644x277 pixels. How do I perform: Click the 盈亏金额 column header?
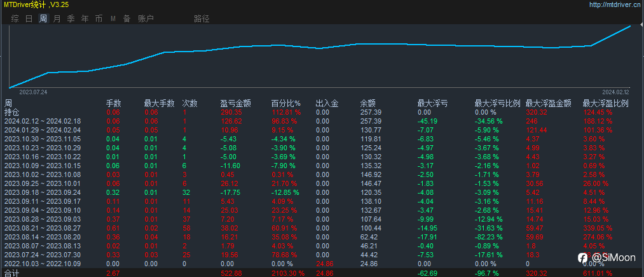236,103
